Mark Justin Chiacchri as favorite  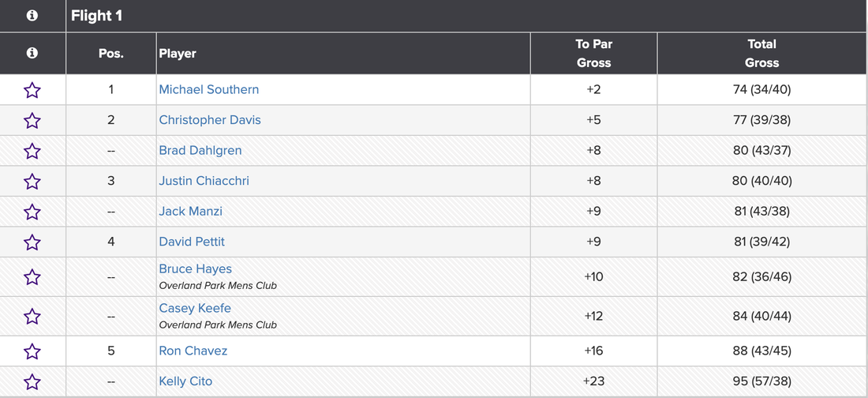pyautogui.click(x=32, y=182)
